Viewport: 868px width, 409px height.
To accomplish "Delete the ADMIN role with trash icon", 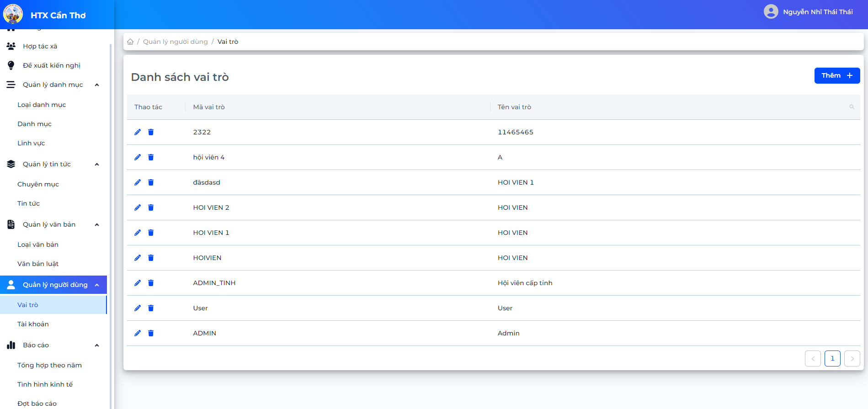I will pos(151,333).
